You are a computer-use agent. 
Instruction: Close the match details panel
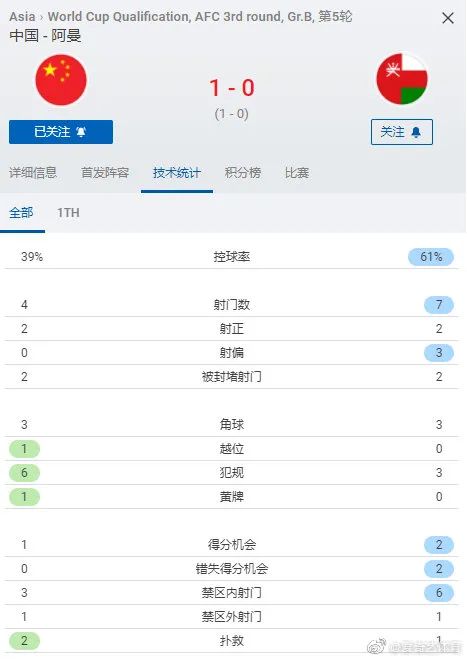point(448,18)
